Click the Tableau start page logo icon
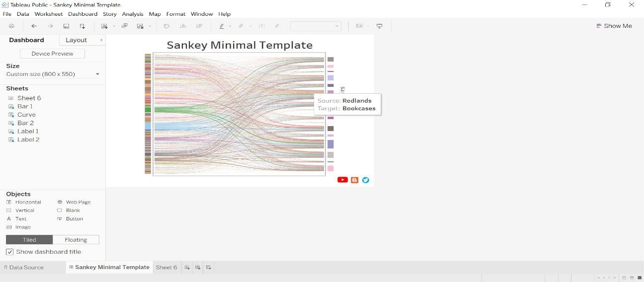This screenshot has height=282, width=644. coord(11,26)
